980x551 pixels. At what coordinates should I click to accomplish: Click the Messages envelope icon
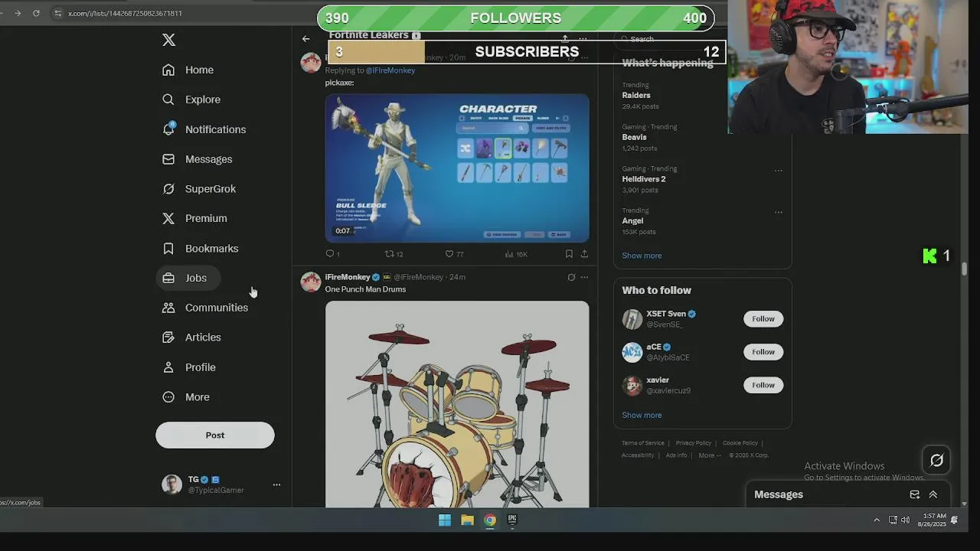coord(168,159)
